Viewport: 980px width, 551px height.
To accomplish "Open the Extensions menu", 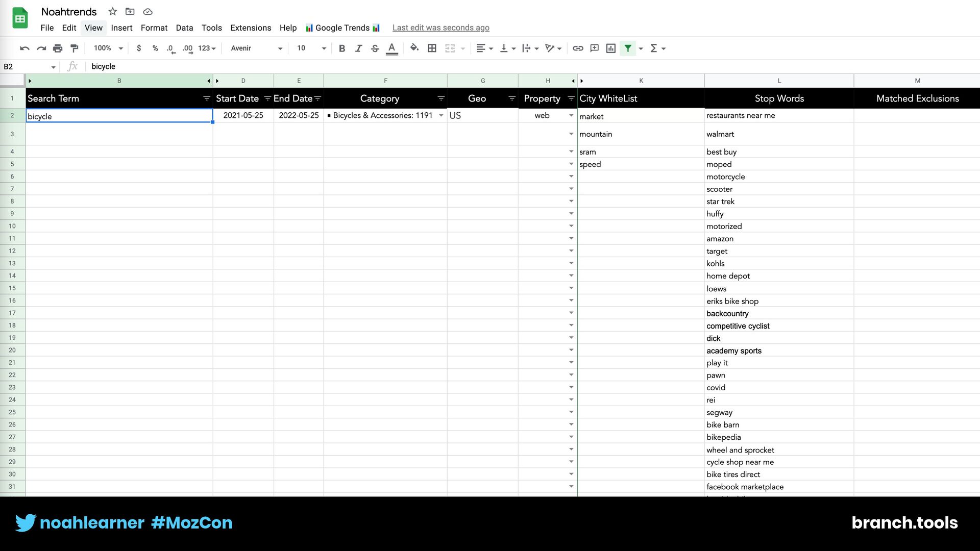I will 251,28.
